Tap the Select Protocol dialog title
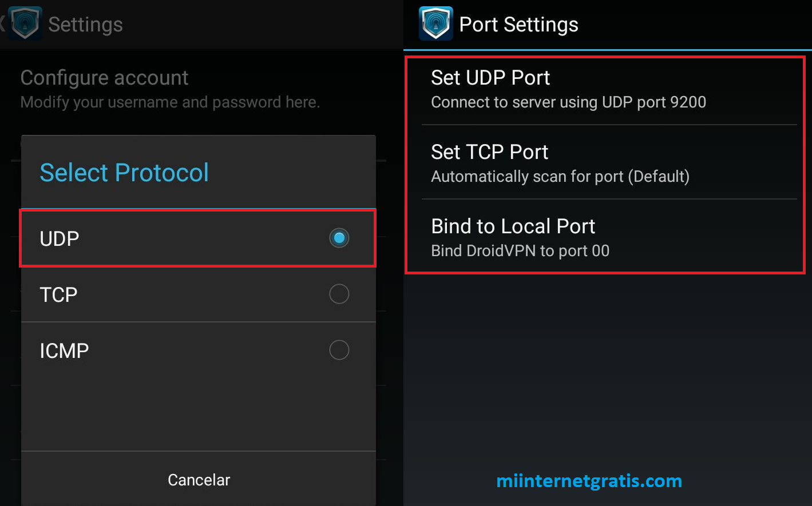Image resolution: width=812 pixels, height=506 pixels. (124, 172)
